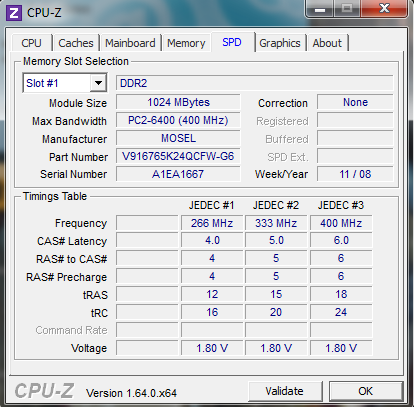Click the Timings Table group label
Image resolution: width=414 pixels, height=407 pixels.
55,196
